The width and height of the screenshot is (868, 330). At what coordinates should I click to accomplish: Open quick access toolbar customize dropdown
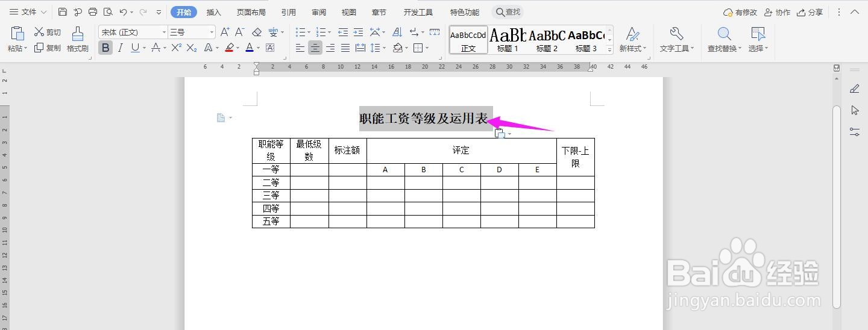click(159, 12)
